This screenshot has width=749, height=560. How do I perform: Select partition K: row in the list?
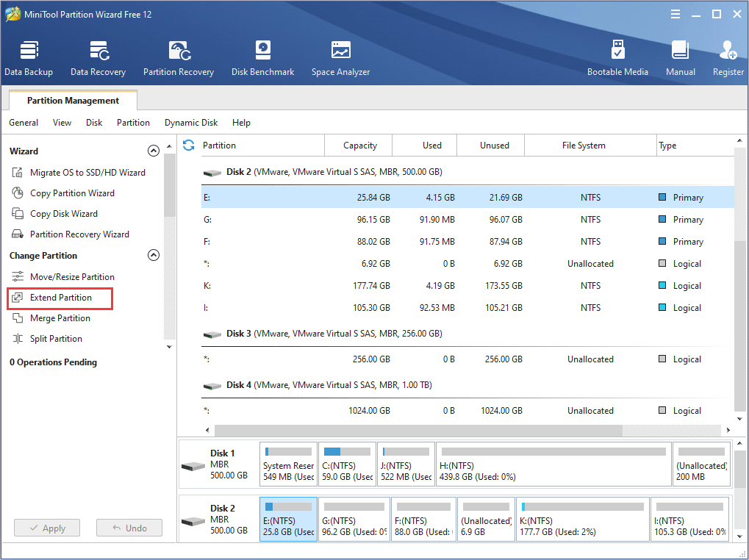coord(467,285)
